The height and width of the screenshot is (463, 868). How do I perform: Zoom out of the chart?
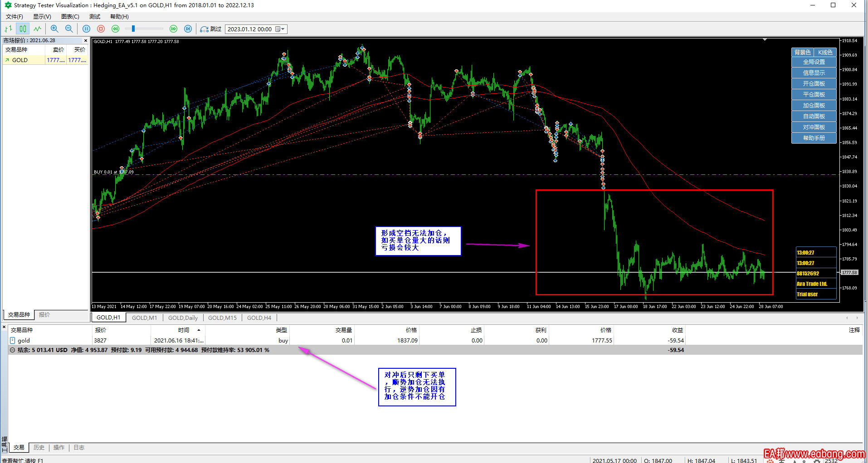[69, 29]
